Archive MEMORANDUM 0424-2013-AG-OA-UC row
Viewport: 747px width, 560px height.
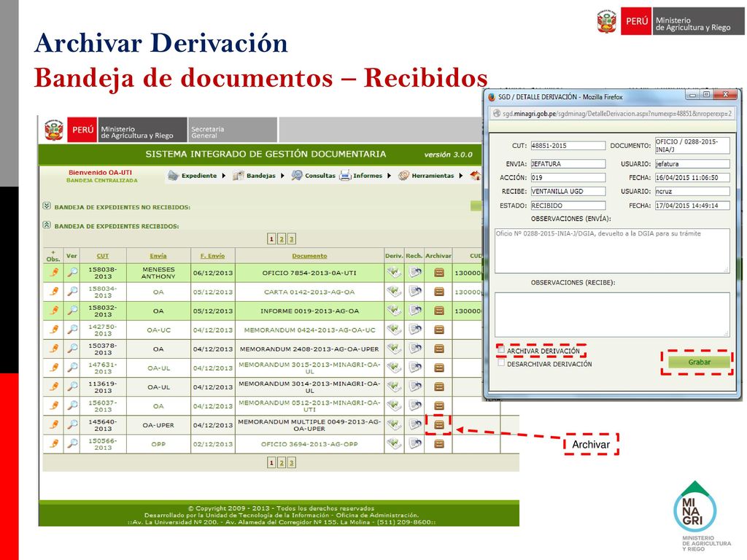438,330
